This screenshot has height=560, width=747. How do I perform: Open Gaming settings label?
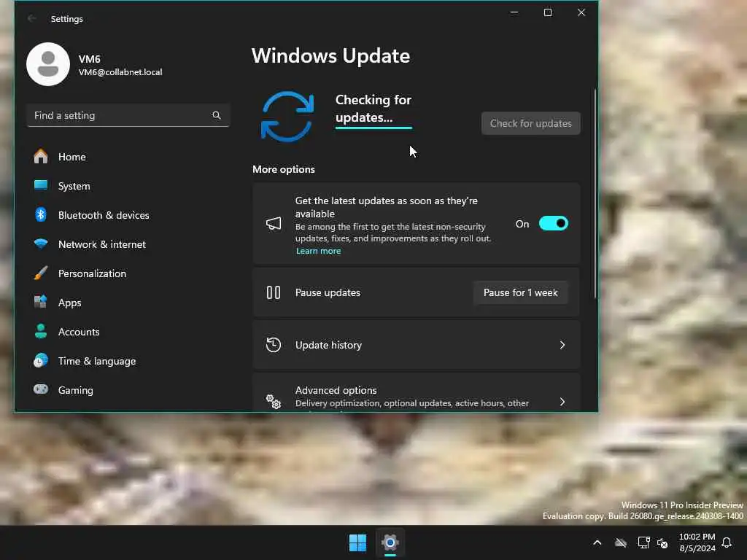(75, 391)
